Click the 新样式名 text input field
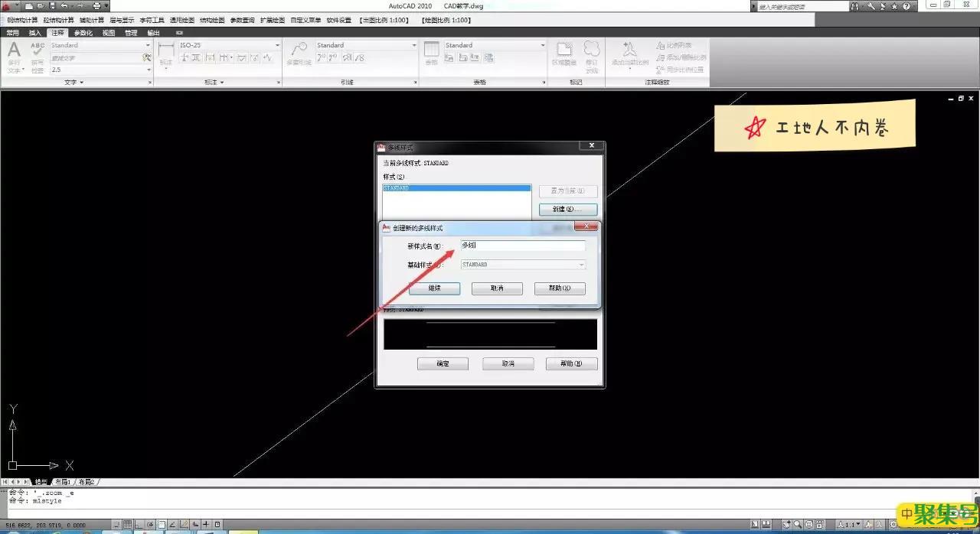The width and height of the screenshot is (980, 534). click(523, 246)
